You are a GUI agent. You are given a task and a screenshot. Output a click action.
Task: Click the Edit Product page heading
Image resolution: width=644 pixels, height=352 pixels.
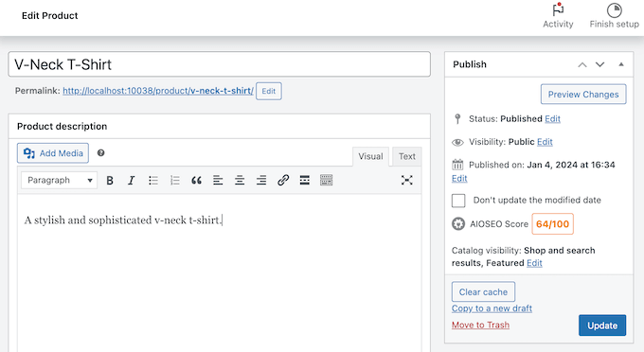coord(49,15)
